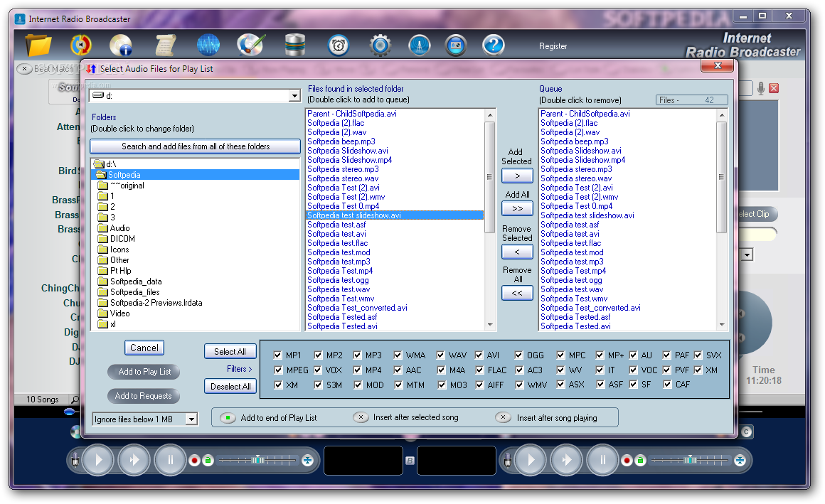
Task: Toggle the AIFF file type checkbox
Action: tap(479, 385)
